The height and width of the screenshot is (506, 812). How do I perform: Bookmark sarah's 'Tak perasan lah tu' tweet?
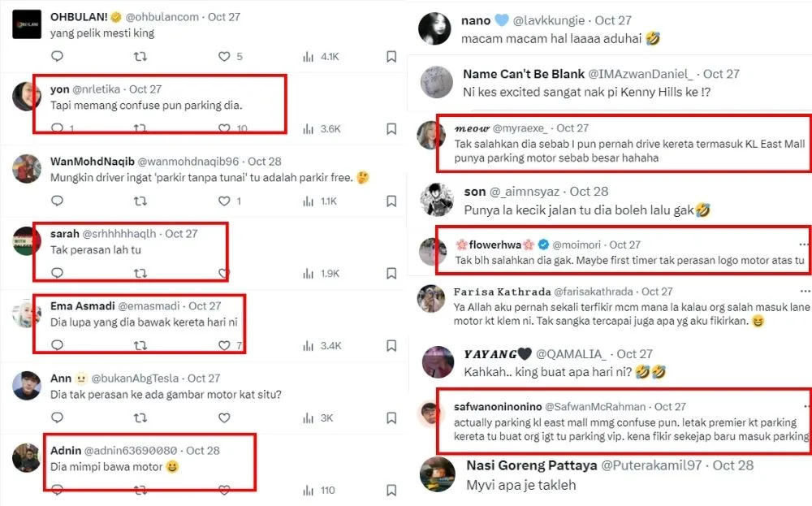pyautogui.click(x=391, y=274)
